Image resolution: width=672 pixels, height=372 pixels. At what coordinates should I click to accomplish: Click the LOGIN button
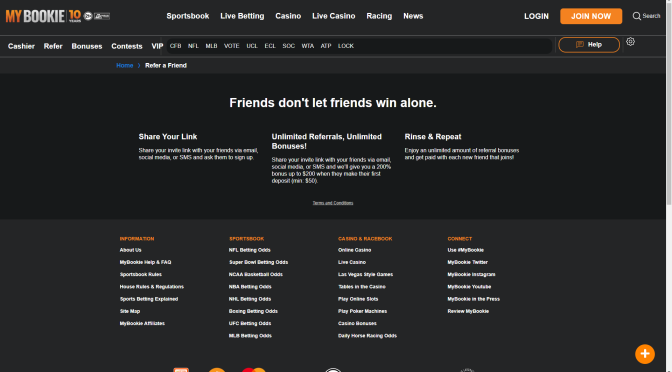(x=536, y=16)
